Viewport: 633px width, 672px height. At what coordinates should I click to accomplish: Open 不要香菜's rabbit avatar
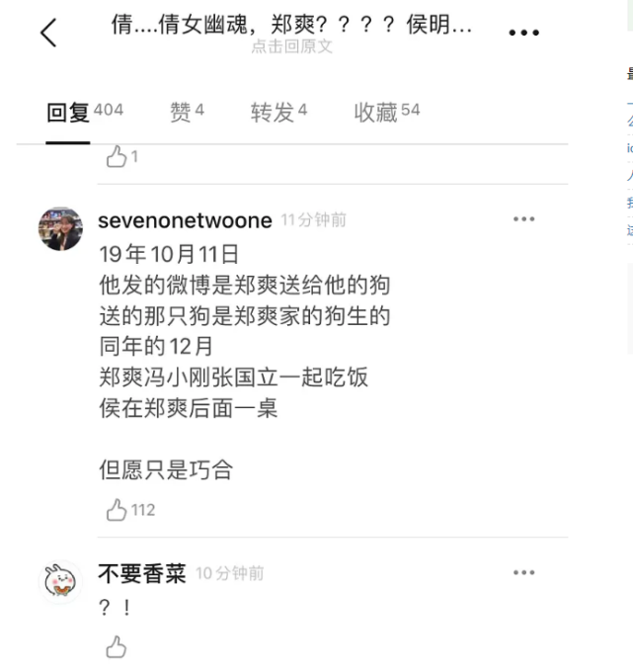coord(60,582)
